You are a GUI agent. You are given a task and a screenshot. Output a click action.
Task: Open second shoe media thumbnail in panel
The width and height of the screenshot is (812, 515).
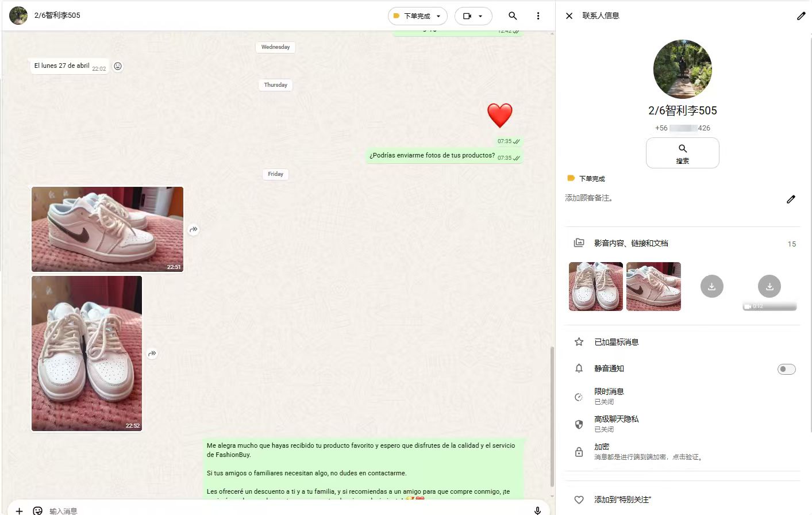point(653,286)
